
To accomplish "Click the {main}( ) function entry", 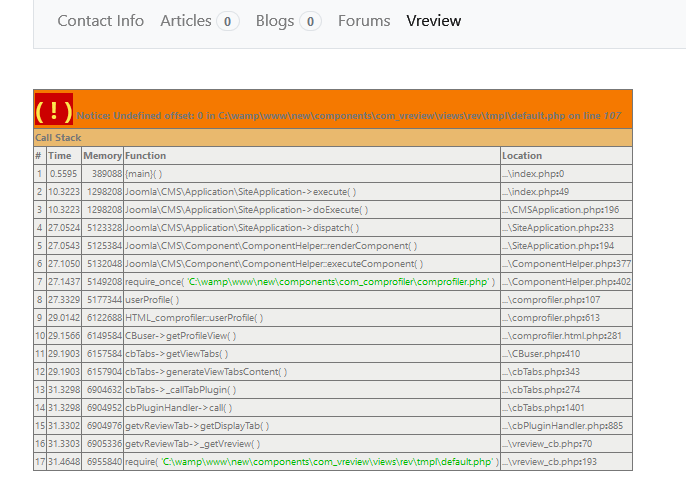I will click(144, 174).
